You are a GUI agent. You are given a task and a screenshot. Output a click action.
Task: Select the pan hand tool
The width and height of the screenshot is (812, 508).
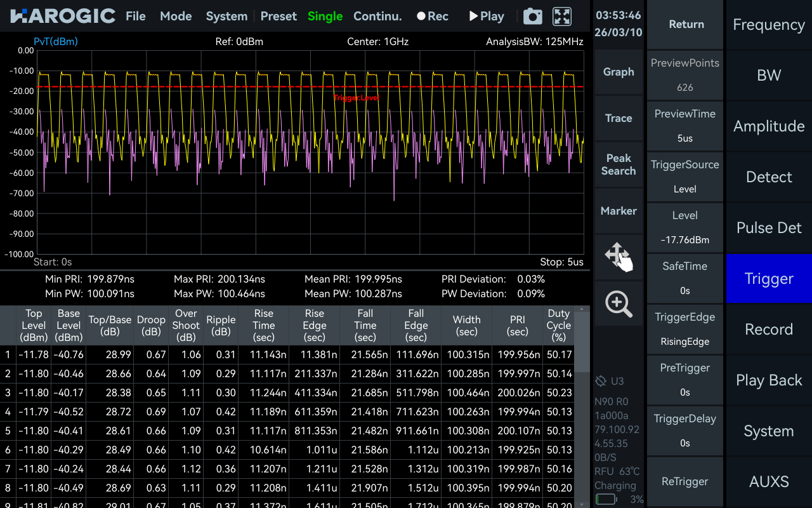point(619,257)
